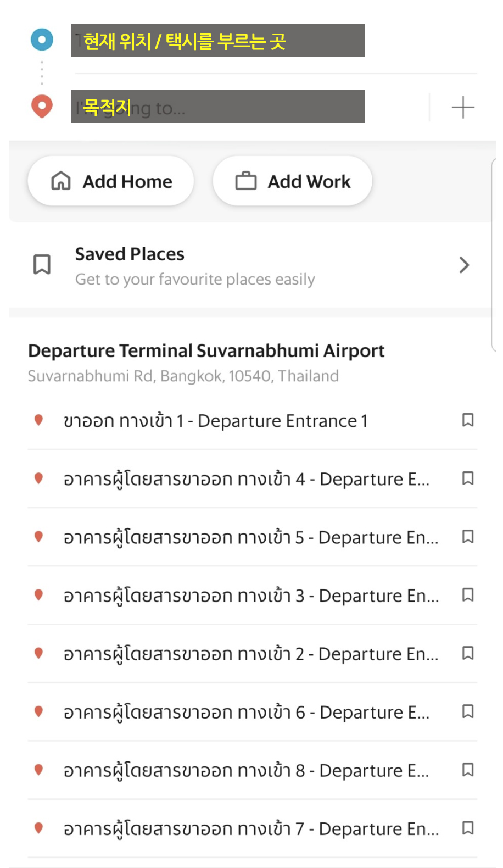Viewport: 503px width, 868px height.
Task: Tap the red destination pin icon
Action: [42, 106]
